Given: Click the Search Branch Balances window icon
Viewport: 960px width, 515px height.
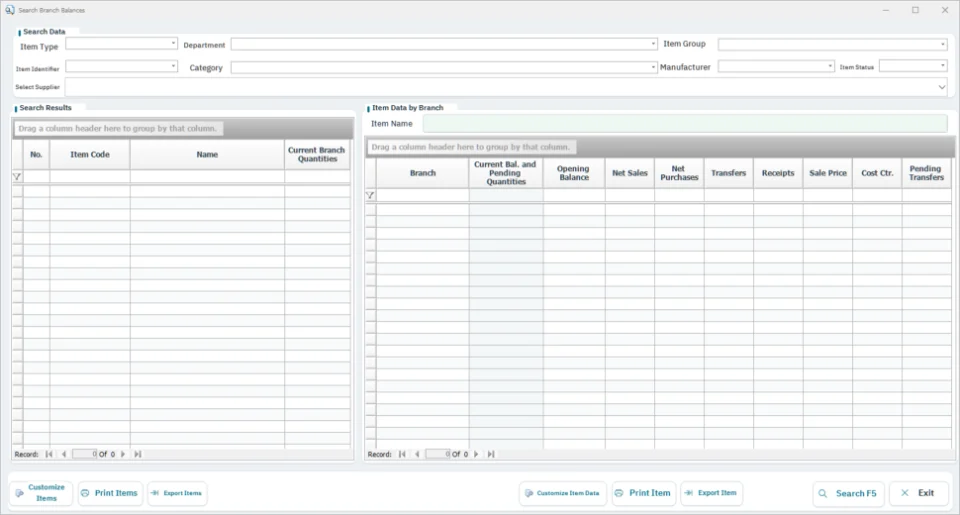Looking at the screenshot, I should pyautogui.click(x=10, y=10).
